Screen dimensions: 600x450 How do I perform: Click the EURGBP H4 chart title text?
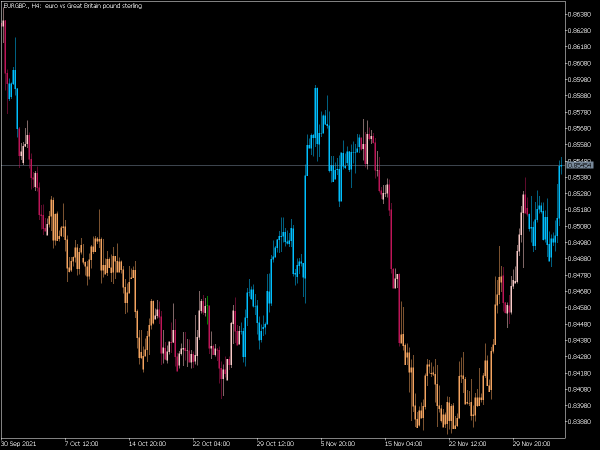(73, 6)
